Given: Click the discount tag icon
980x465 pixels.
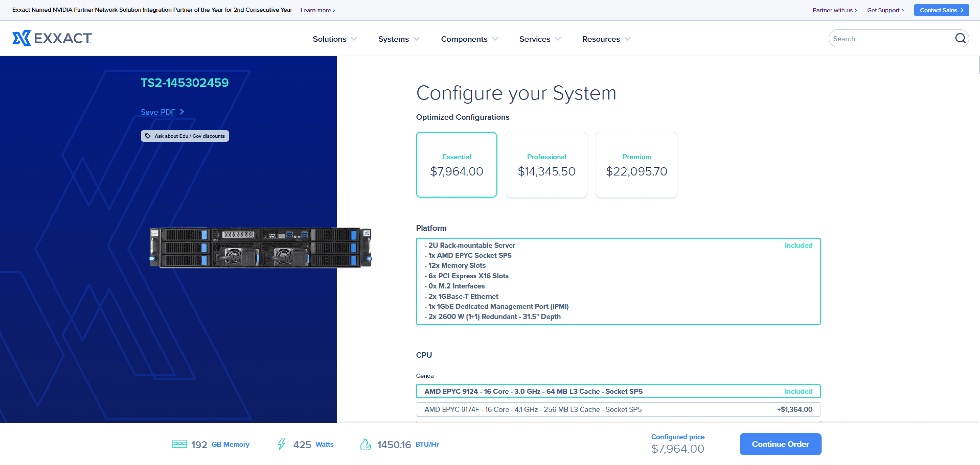Looking at the screenshot, I should pos(148,136).
